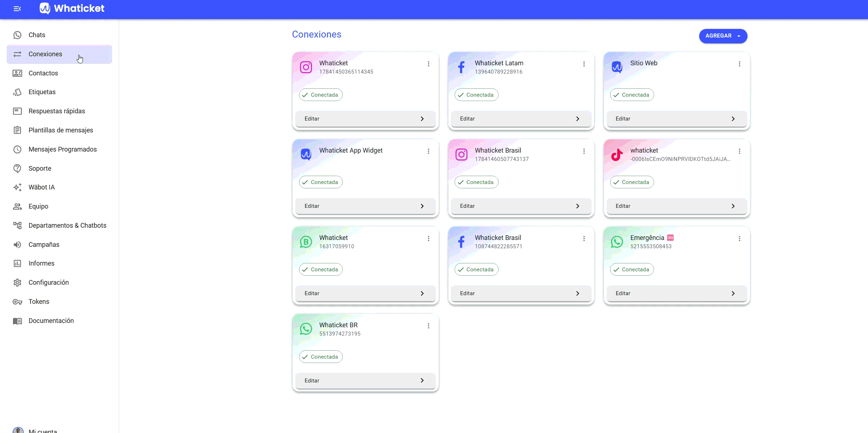Open Tokens page
This screenshot has height=433, width=868.
pyautogui.click(x=59, y=302)
